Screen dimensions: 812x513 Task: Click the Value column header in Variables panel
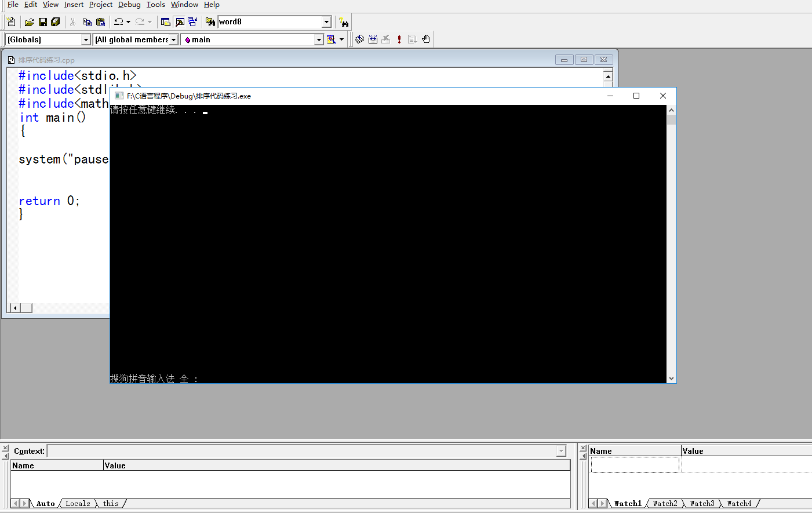tap(337, 465)
